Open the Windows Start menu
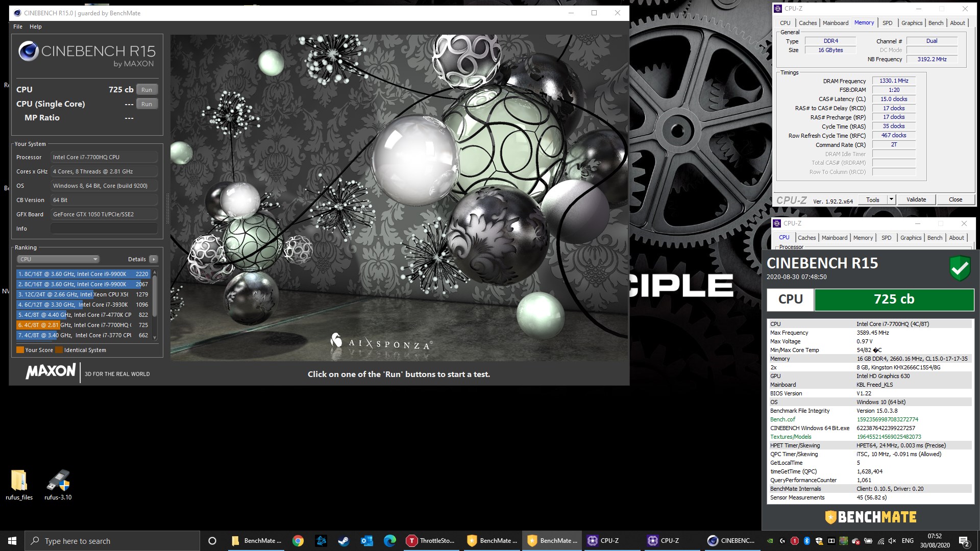 pos(12,541)
